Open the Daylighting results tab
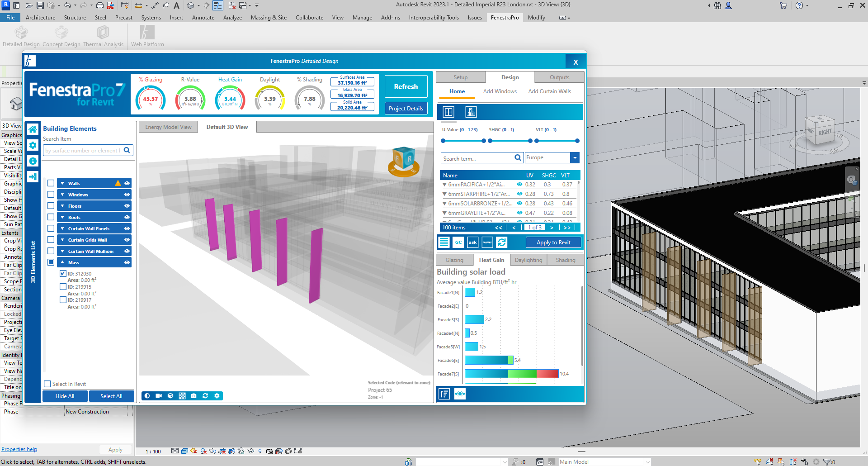 [x=528, y=260]
